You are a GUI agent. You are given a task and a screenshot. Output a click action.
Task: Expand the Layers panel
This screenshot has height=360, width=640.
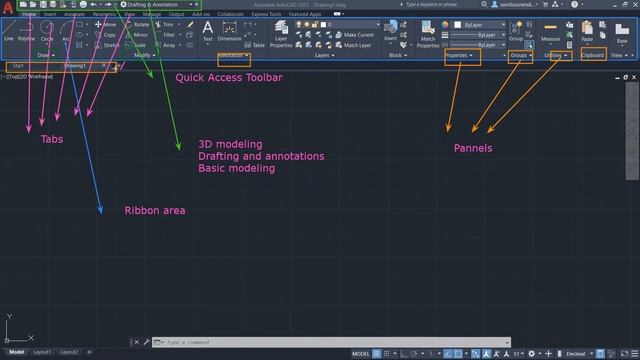pyautogui.click(x=324, y=55)
